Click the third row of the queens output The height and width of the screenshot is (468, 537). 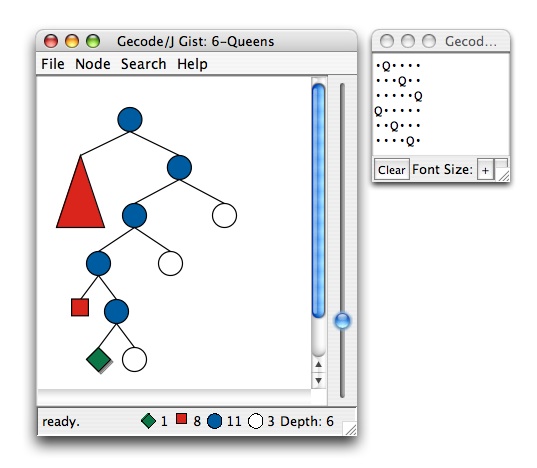[x=399, y=96]
